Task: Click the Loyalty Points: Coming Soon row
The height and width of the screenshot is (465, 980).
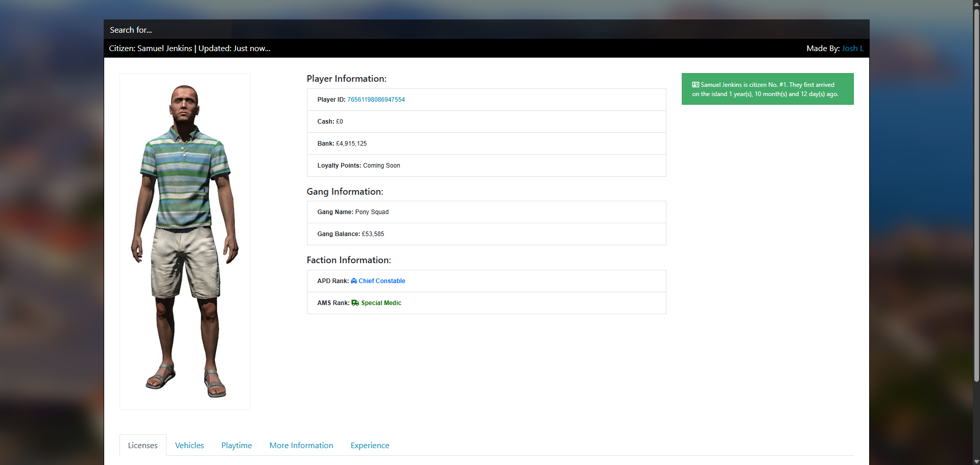Action: pyautogui.click(x=486, y=166)
